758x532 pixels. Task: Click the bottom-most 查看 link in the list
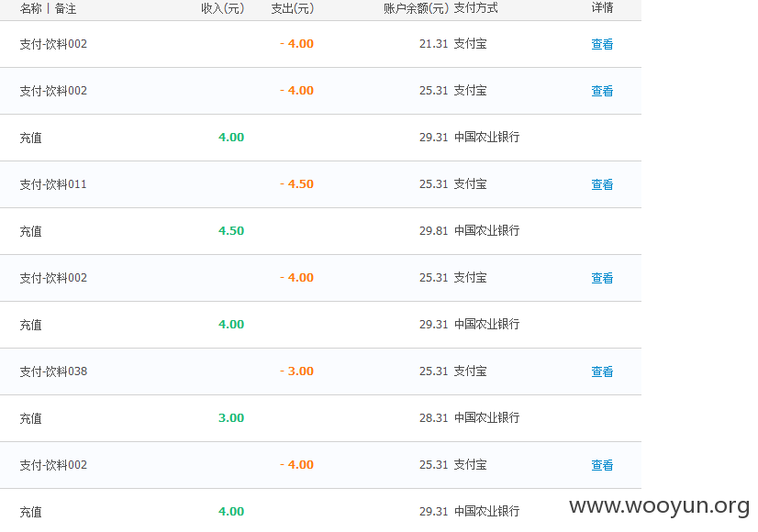pos(602,465)
